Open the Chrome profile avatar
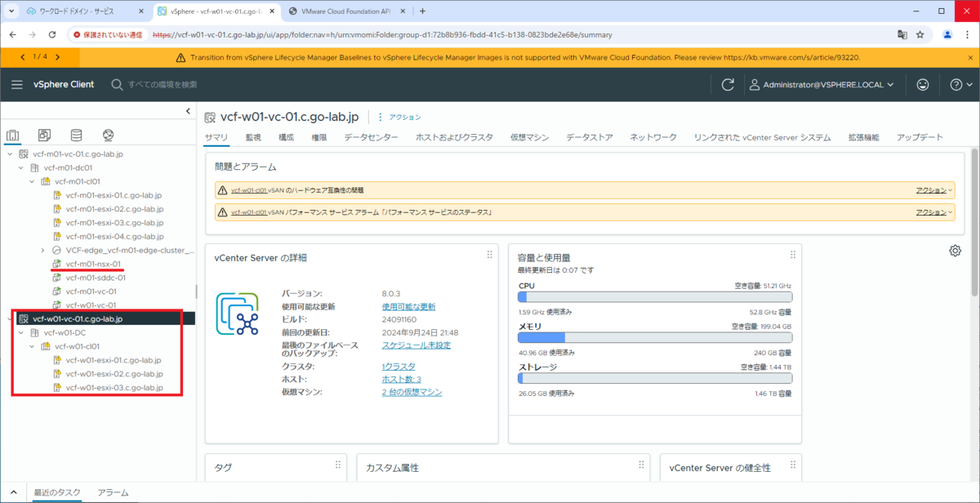 [947, 35]
